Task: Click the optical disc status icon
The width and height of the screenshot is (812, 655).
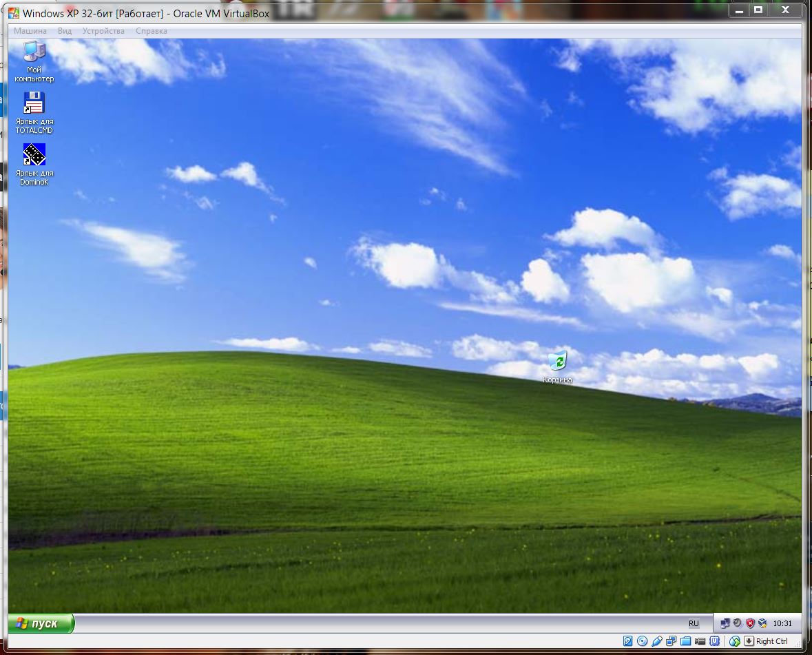Action: [x=642, y=641]
